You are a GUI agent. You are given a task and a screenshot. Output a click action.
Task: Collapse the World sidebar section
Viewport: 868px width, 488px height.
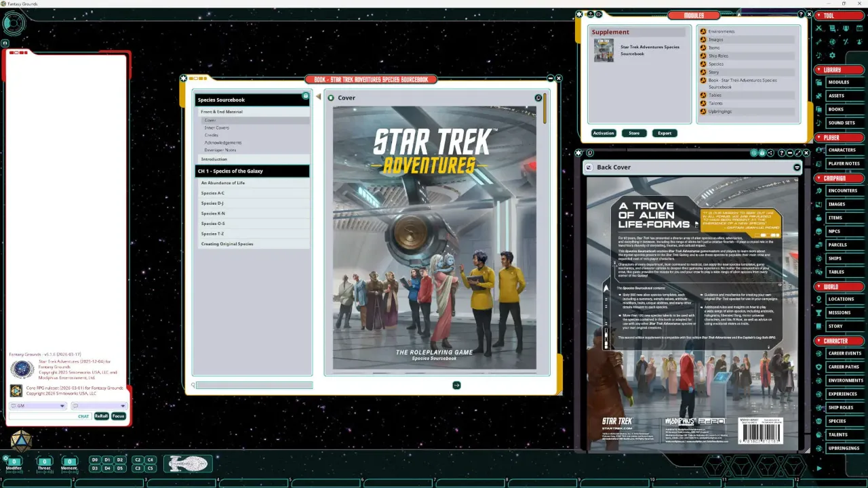tap(839, 287)
